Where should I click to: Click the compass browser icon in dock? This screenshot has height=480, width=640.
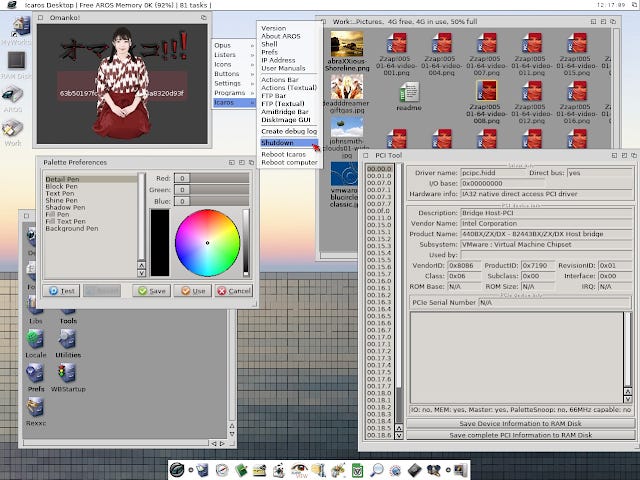[x=222, y=470]
